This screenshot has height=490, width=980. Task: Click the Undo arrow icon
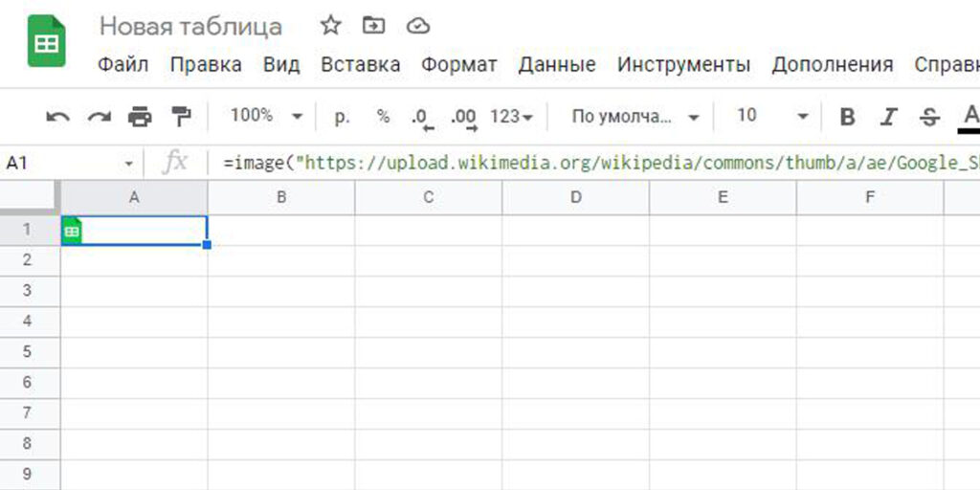pos(57,117)
